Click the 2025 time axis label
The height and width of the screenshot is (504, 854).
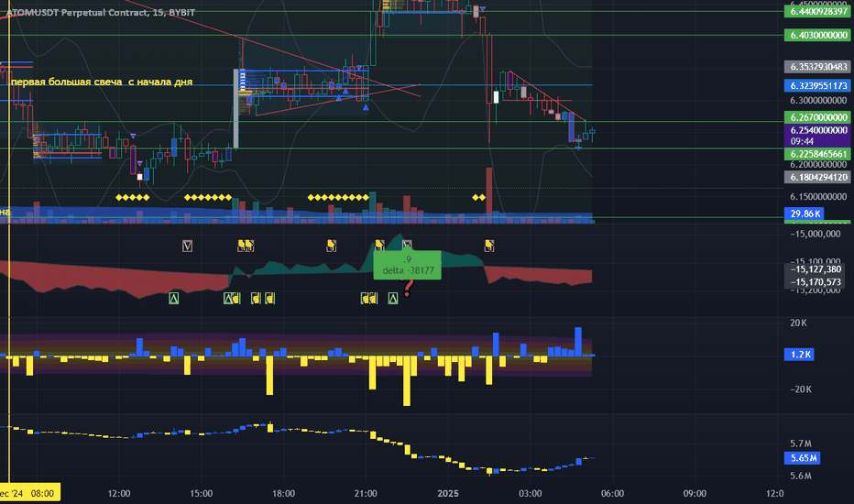pyautogui.click(x=448, y=493)
